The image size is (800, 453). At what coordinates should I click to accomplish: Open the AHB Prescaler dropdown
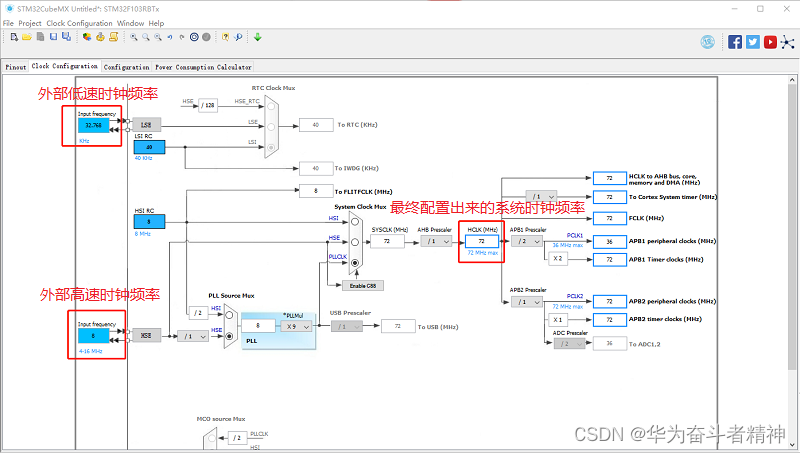(x=437, y=241)
